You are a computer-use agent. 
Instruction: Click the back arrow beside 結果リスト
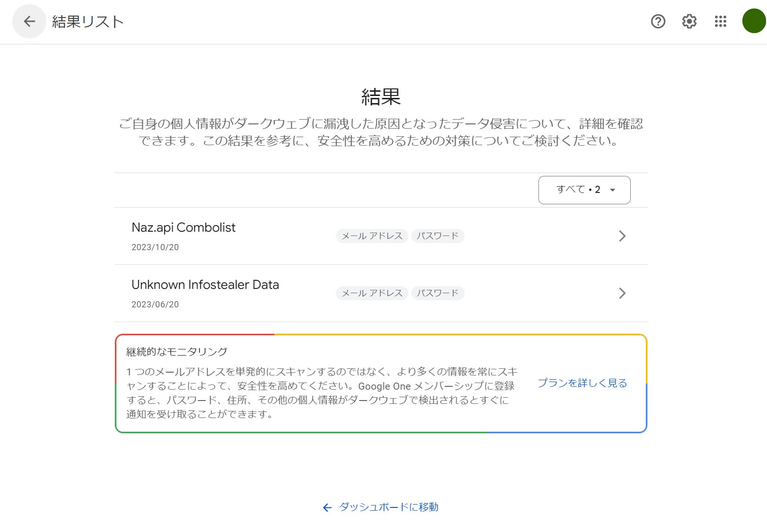pyautogui.click(x=29, y=21)
